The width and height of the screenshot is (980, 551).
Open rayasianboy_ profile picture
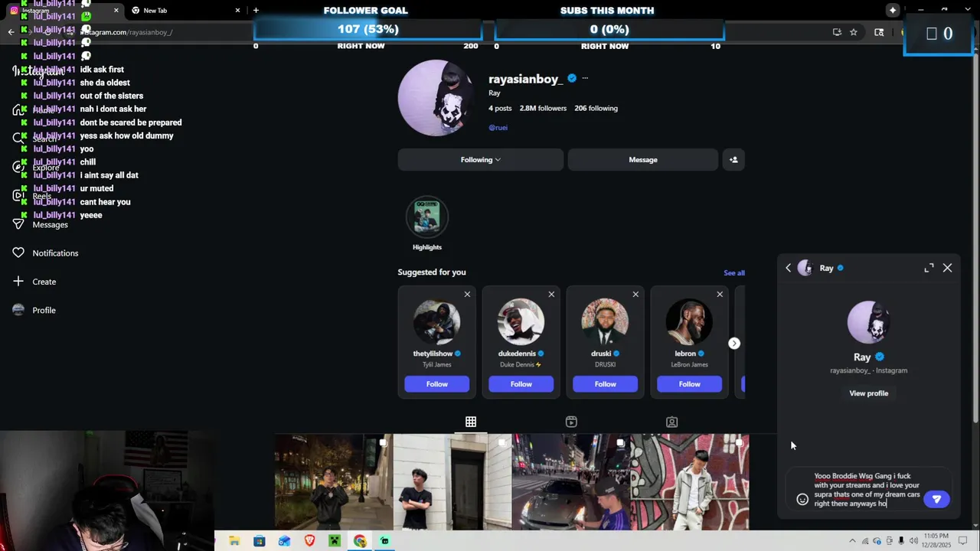(x=435, y=98)
